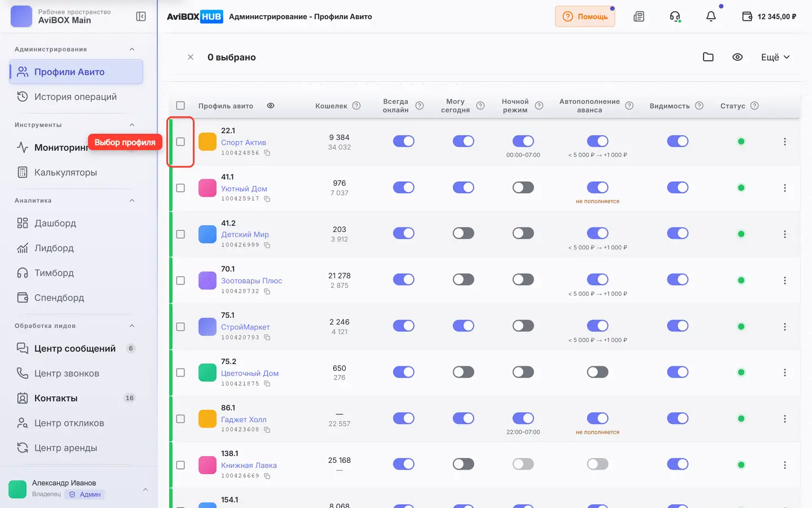Open История операций in sidebar
812x508 pixels.
pyautogui.click(x=76, y=97)
